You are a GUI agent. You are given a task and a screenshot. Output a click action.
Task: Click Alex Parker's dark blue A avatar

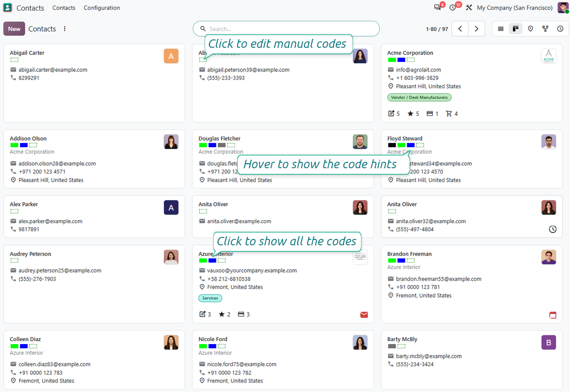(171, 208)
